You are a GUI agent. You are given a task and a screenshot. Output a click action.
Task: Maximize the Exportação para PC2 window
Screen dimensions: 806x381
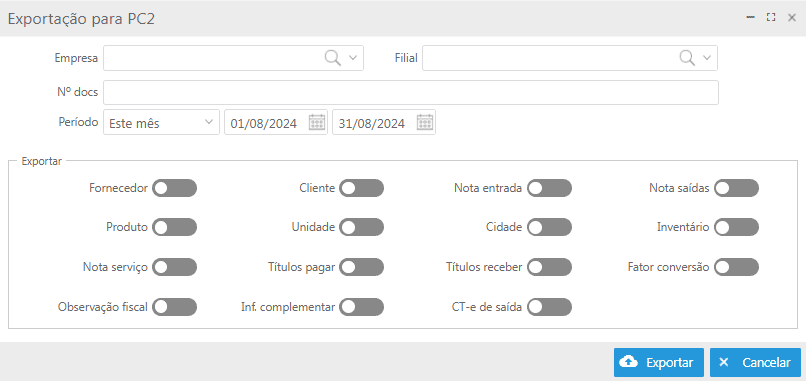tap(771, 17)
